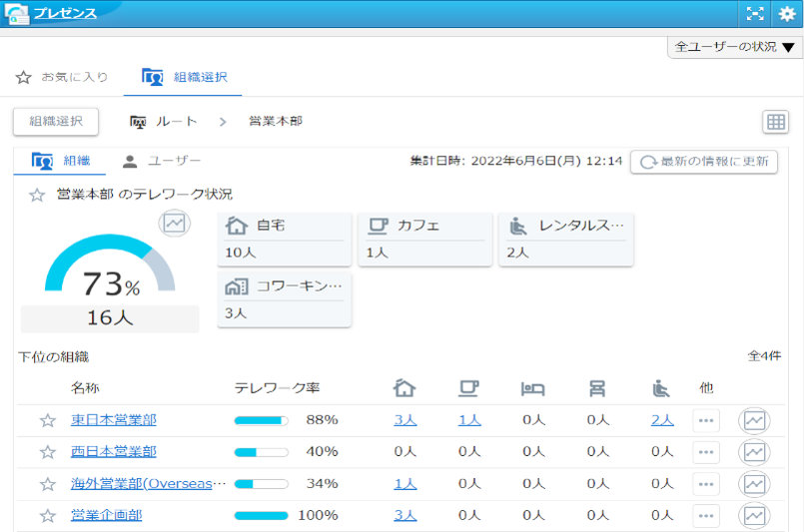Switch to the お気に入り tab
This screenshot has height=532, width=804.
pyautogui.click(x=62, y=77)
